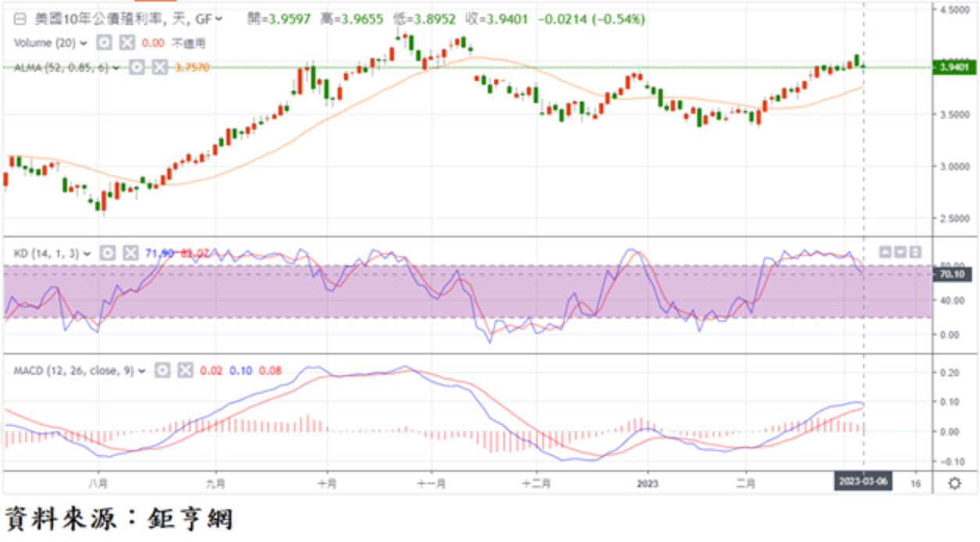The image size is (980, 542).
Task: Expand the KD (14, 1, 3) dropdown
Action: 87,253
